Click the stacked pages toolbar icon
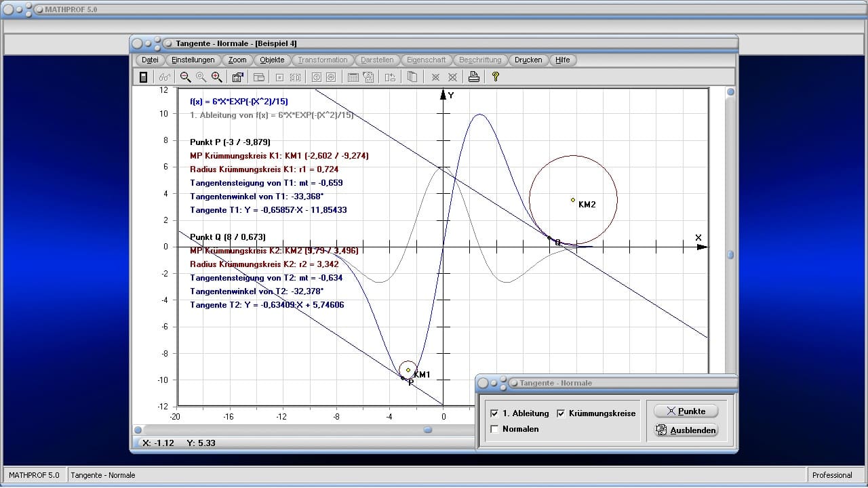 (412, 77)
